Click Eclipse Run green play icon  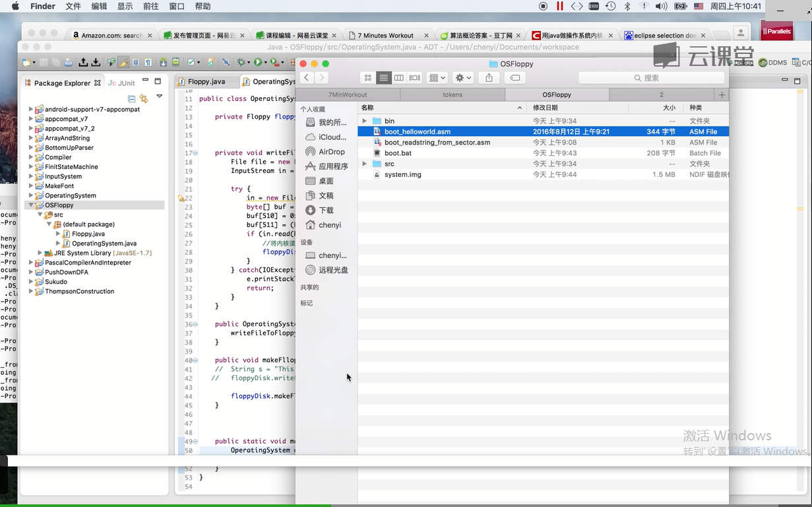click(x=258, y=62)
